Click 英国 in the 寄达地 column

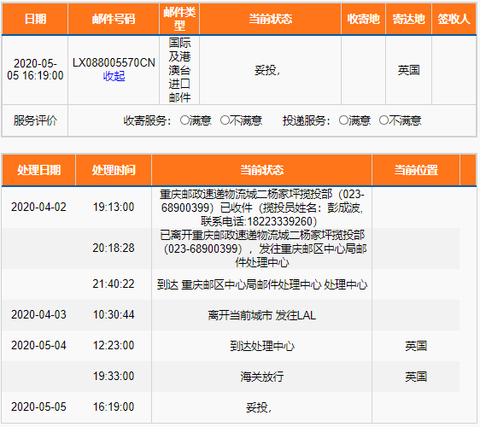point(408,70)
